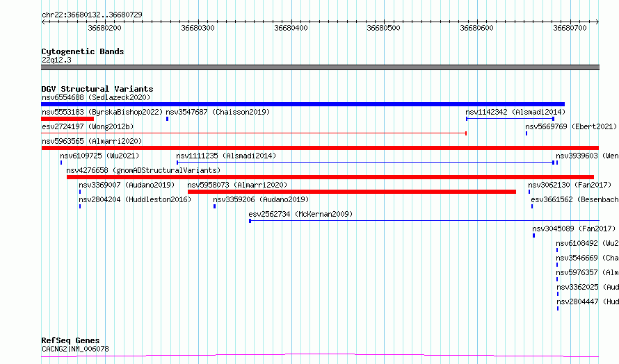619x364 pixels.
Task: Click the nsv3939603 variant label
Action: (x=588, y=156)
